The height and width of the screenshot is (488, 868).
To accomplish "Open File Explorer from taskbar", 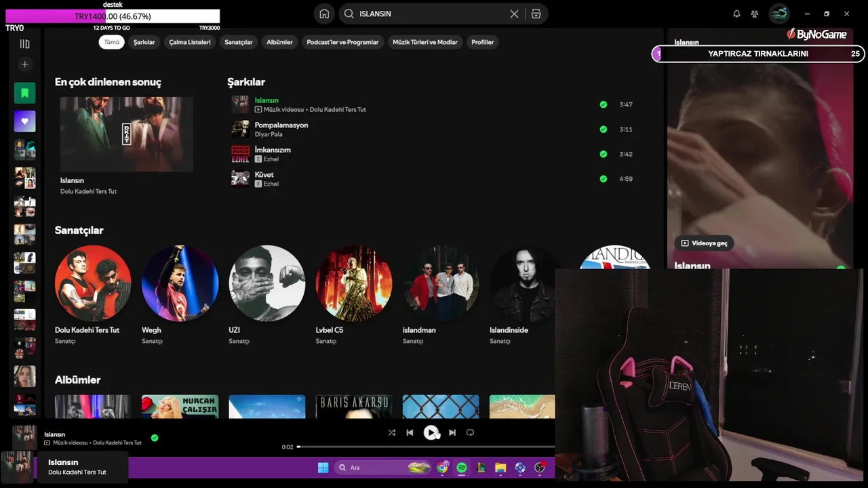I will click(500, 468).
